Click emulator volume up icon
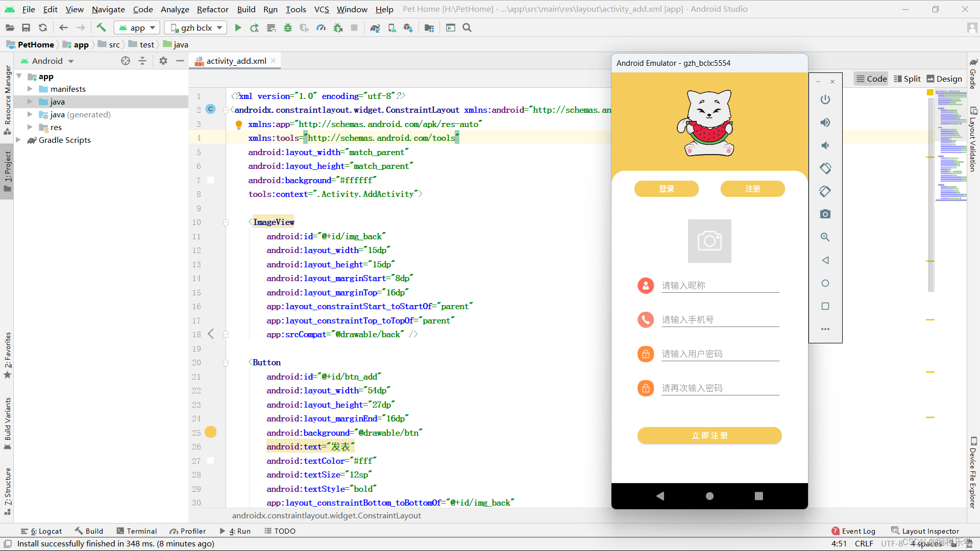This screenshot has height=551, width=980. [825, 122]
